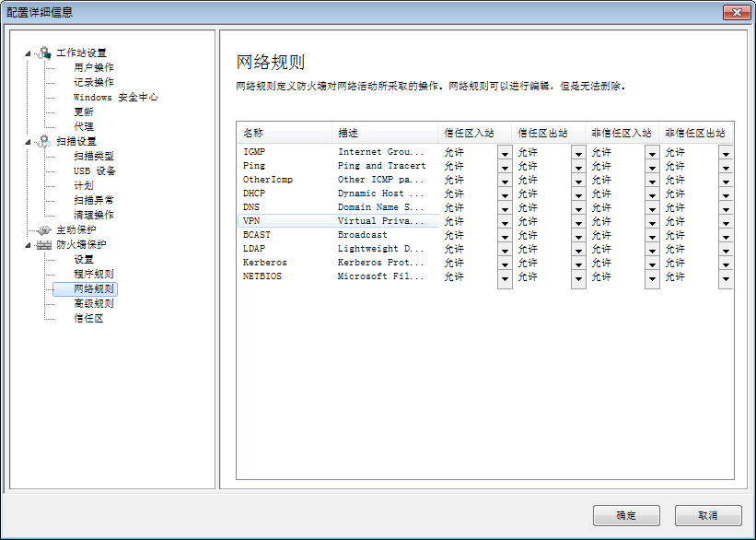
Task: Collapse the 工作站设置 tree node
Action: (28, 53)
